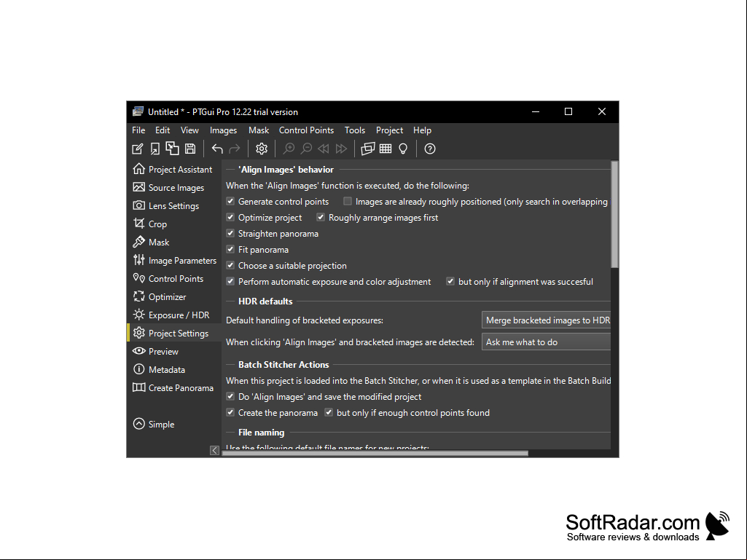Click the 'HDR defaults' section heading
This screenshot has width=747, height=560.
click(x=265, y=301)
